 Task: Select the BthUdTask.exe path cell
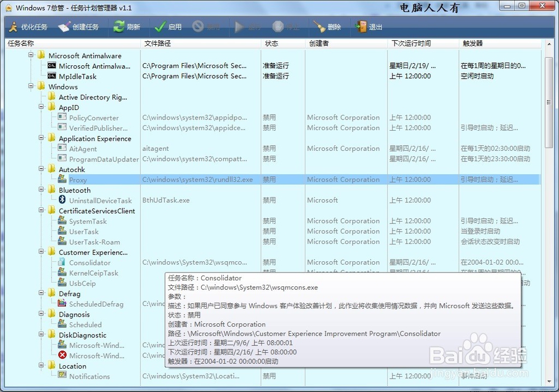coord(166,200)
